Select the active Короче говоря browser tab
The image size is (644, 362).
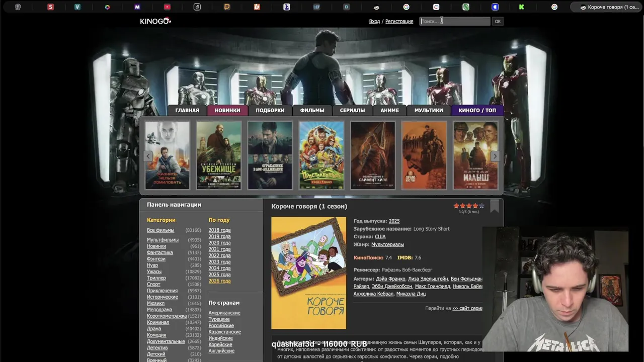[x=608, y=7]
